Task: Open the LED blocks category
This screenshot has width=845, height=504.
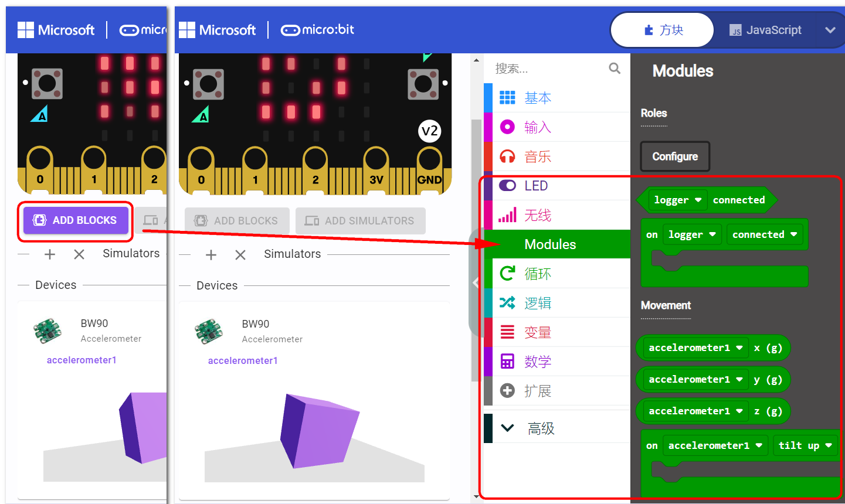Action: tap(535, 186)
